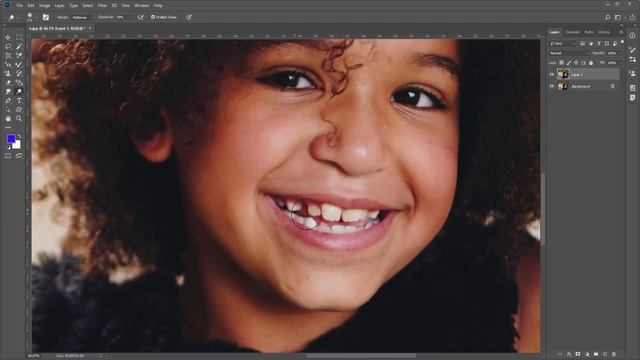Screen dimensions: 640x360
Task: Open the Filter menu
Action: coord(102,6)
